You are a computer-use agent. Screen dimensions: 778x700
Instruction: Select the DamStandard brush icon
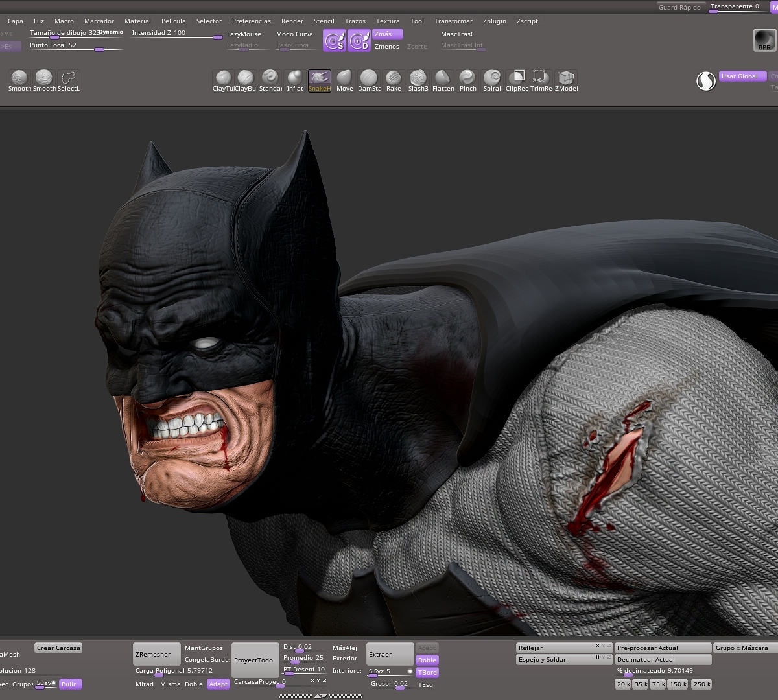(x=369, y=78)
